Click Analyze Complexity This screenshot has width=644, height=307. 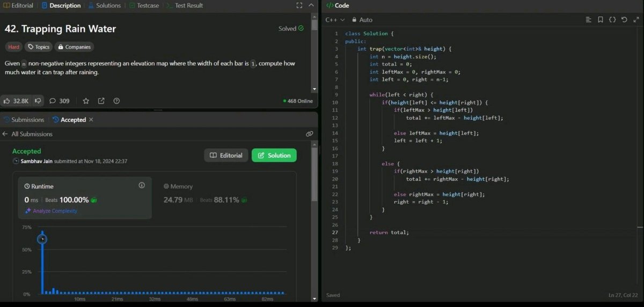51,211
